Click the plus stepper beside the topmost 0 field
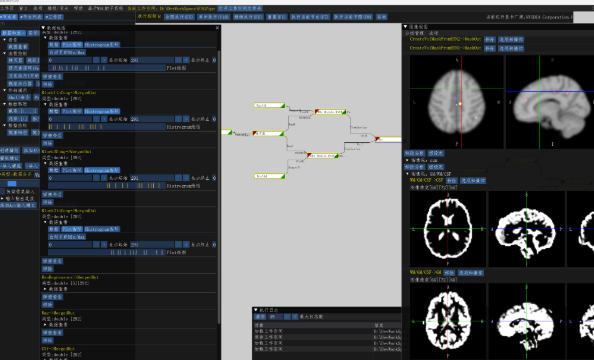This screenshot has width=594, height=360. pos(104,60)
